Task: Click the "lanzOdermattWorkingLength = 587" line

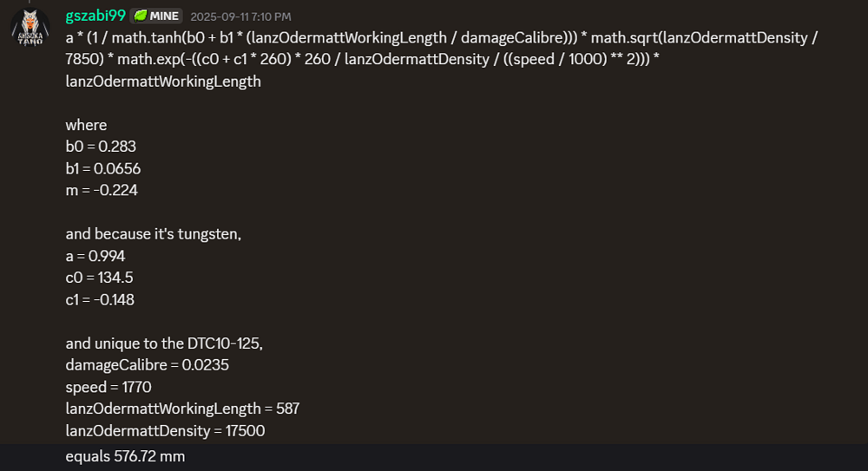Action: [x=182, y=409]
